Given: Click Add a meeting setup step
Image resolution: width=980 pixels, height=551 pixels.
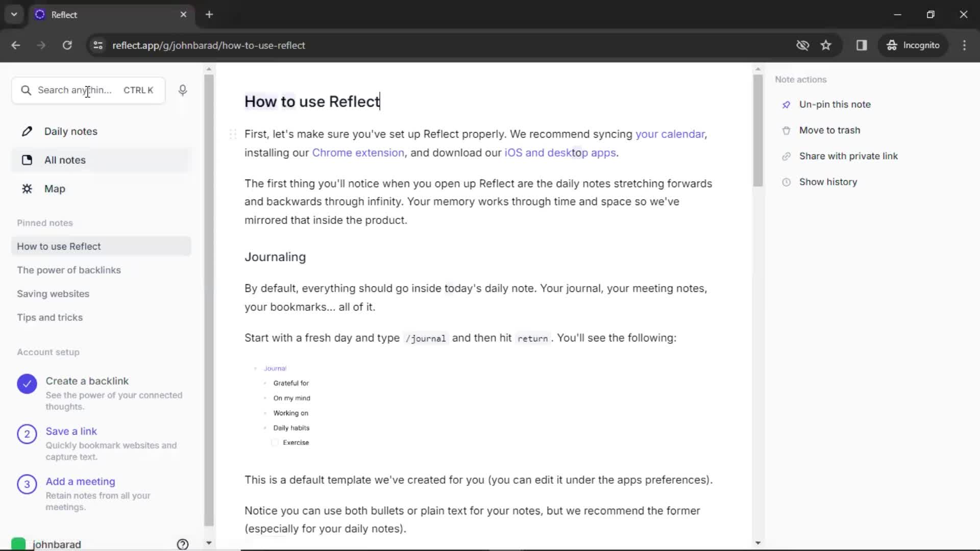Looking at the screenshot, I should 100,493.
